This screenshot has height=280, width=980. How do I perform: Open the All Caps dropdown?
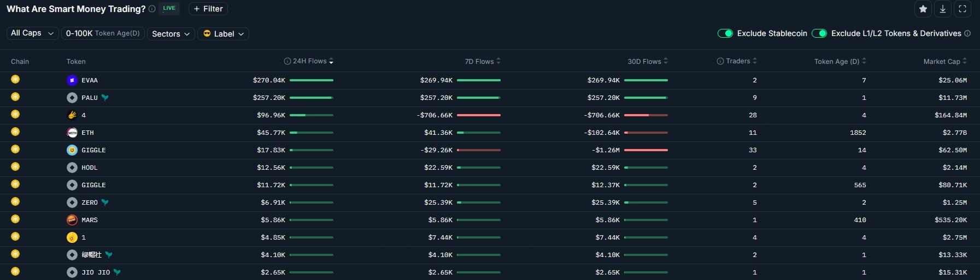click(x=32, y=33)
